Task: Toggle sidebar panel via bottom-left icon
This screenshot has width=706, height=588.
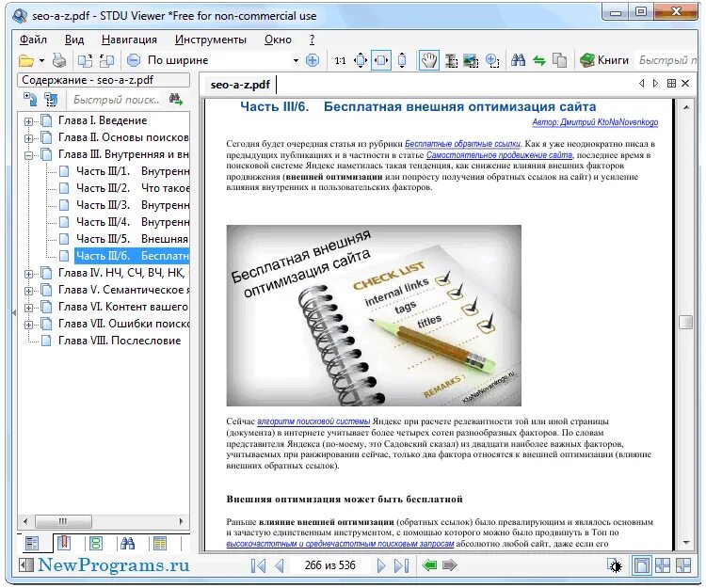Action: coord(26,565)
